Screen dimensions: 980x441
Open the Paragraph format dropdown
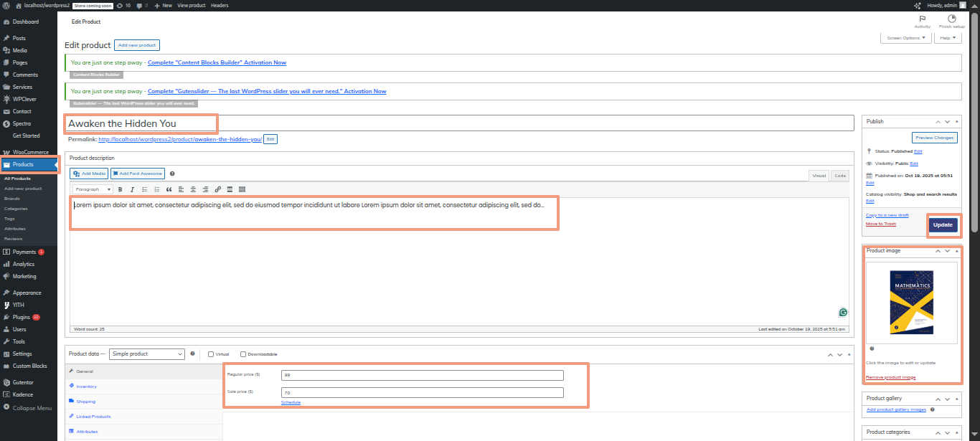93,189
